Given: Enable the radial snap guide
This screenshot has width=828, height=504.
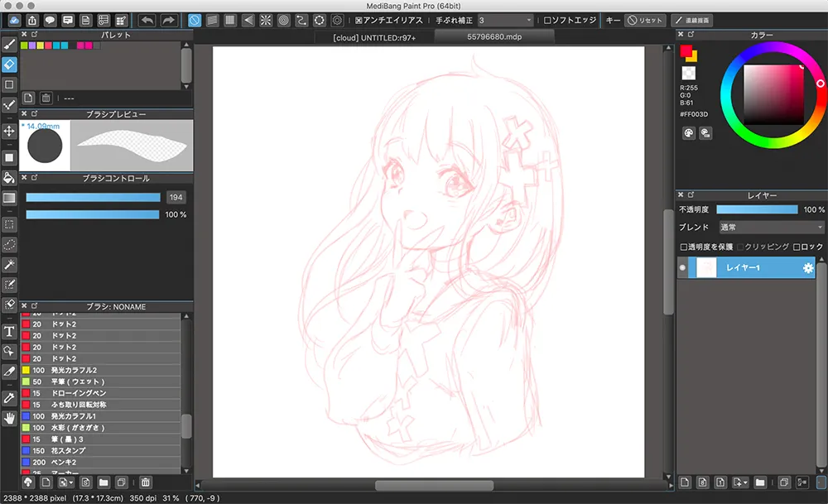Looking at the screenshot, I should coord(265,20).
